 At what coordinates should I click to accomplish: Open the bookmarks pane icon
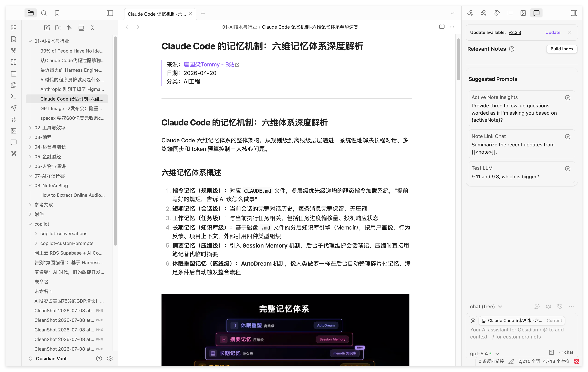tap(57, 13)
